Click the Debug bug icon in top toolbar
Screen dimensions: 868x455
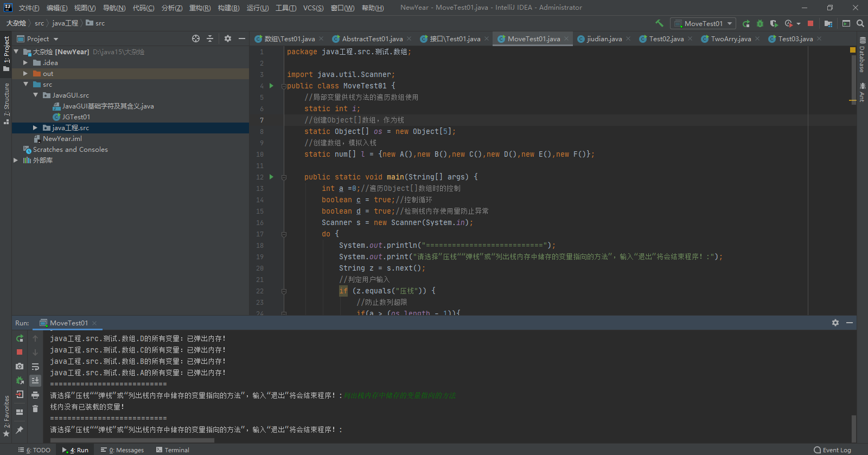760,23
